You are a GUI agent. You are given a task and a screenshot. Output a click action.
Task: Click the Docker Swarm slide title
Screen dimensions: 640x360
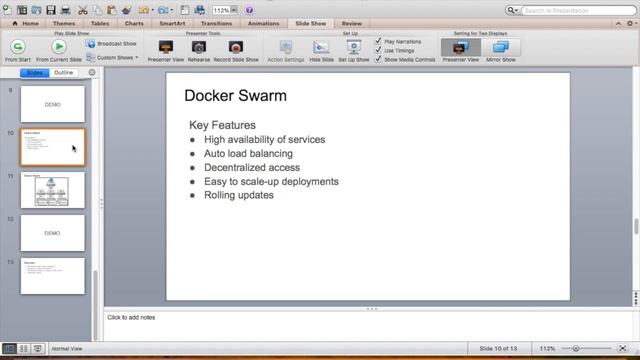236,96
